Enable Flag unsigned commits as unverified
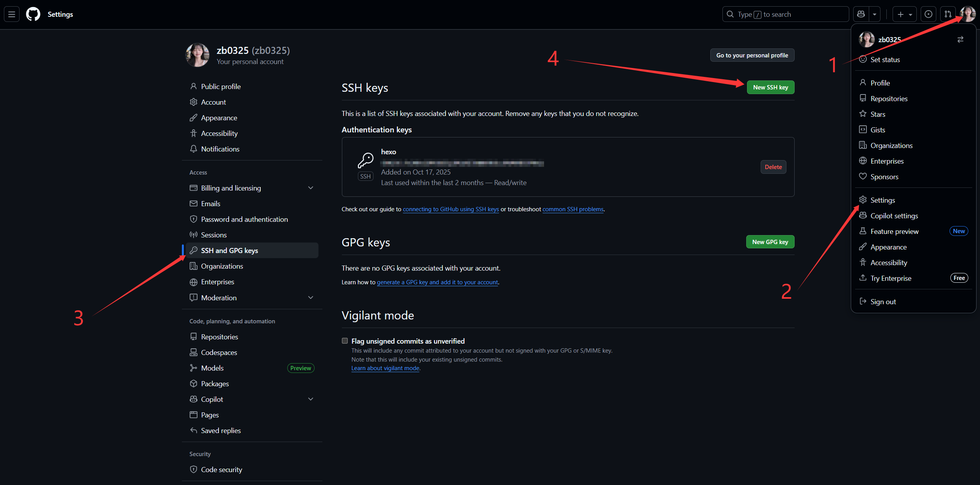Image resolution: width=980 pixels, height=485 pixels. pos(345,341)
